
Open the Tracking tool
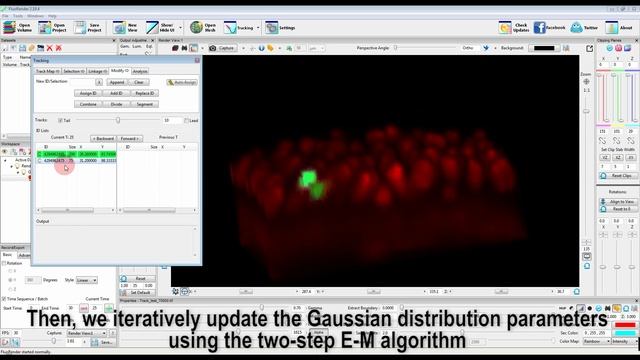[239, 27]
